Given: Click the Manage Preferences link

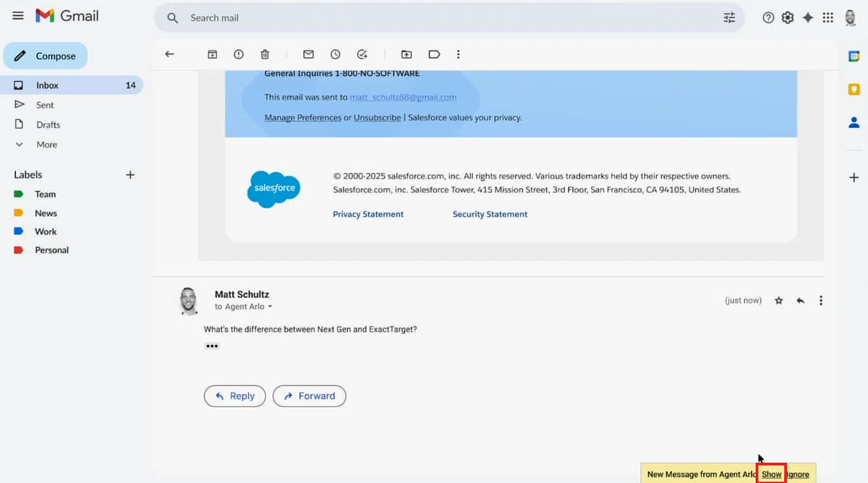Looking at the screenshot, I should 303,117.
